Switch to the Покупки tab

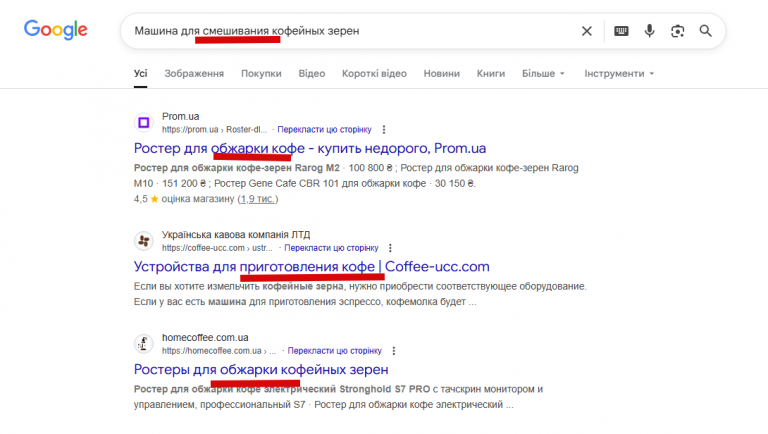(x=261, y=73)
